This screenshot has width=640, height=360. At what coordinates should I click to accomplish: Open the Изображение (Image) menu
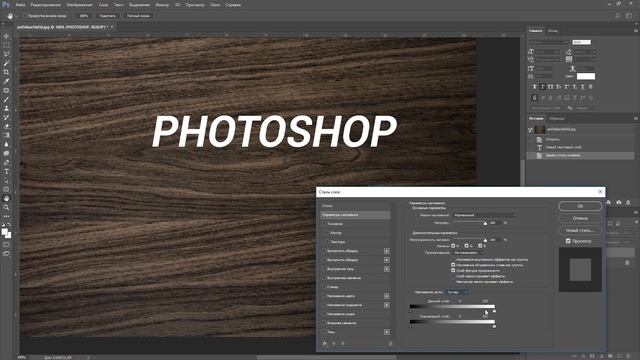80,5
